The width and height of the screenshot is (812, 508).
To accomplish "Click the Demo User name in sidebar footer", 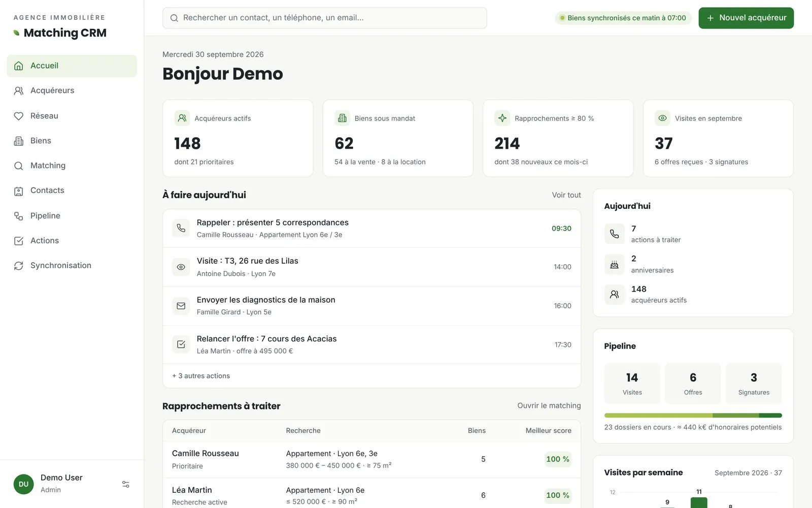I will click(61, 478).
